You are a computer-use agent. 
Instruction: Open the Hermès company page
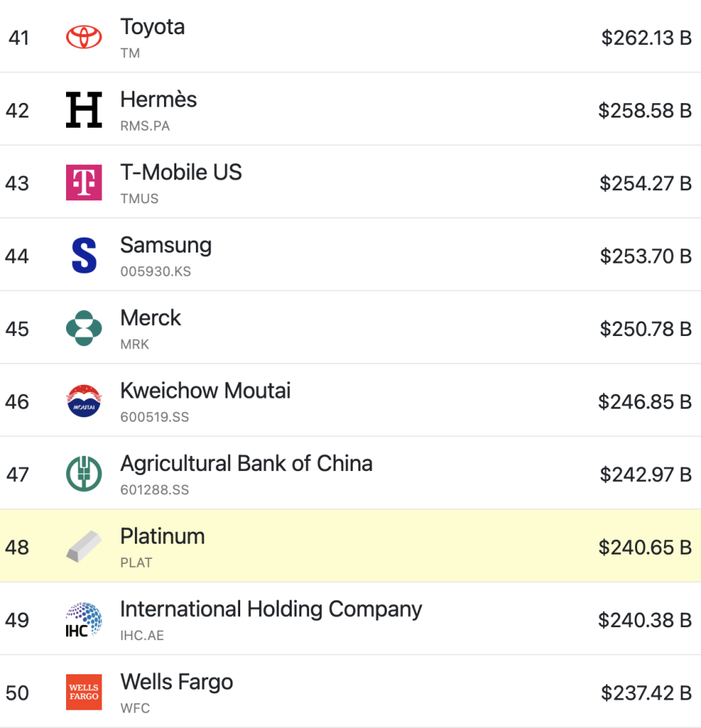[x=158, y=99]
